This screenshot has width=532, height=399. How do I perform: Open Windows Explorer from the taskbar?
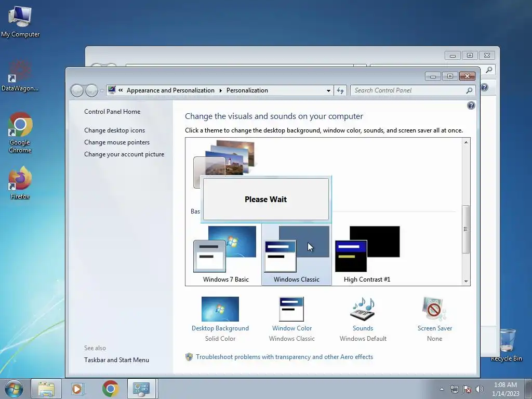(x=46, y=389)
